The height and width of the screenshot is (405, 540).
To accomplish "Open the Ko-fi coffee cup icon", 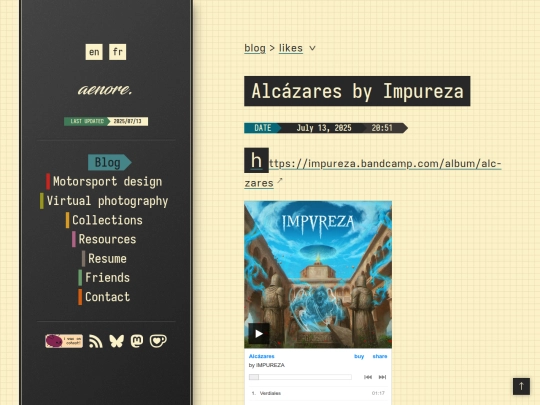I will coord(158,341).
